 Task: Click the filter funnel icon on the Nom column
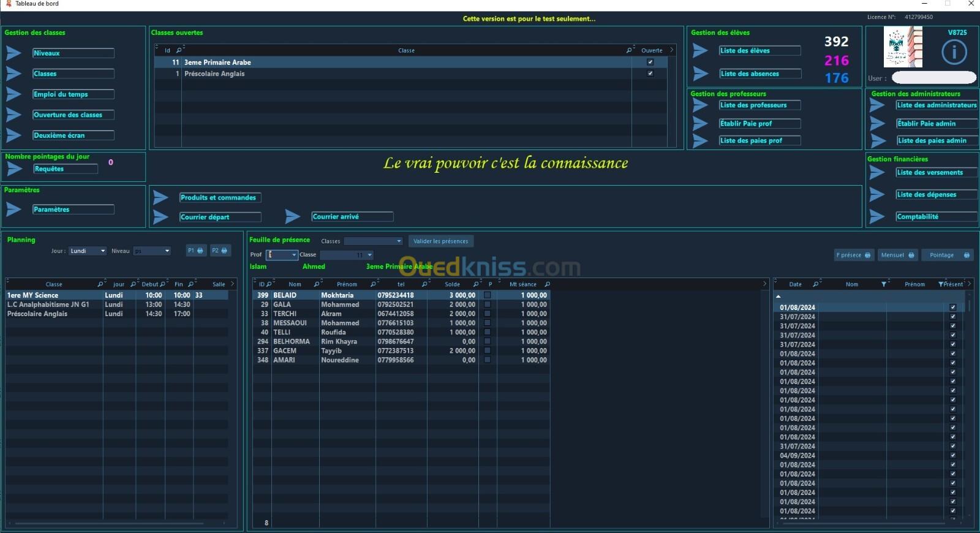click(x=883, y=284)
